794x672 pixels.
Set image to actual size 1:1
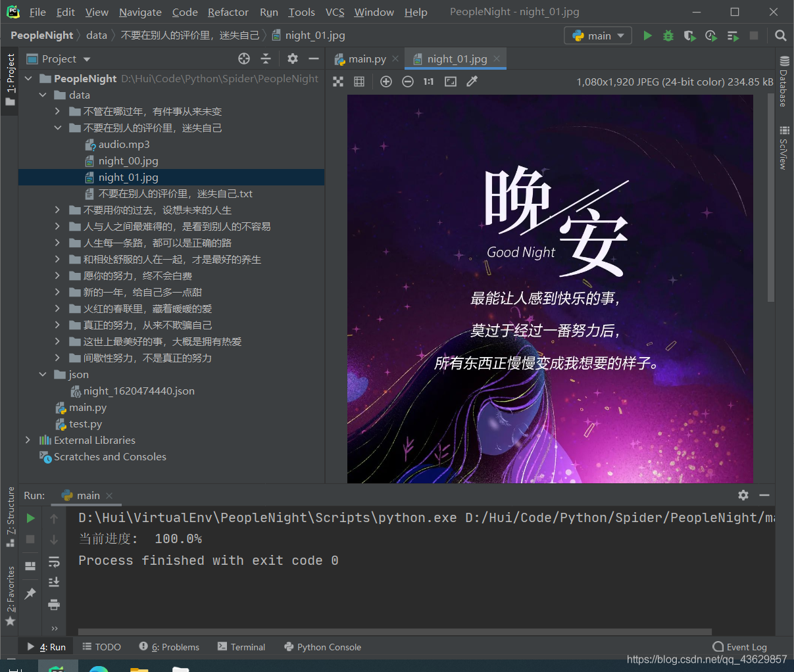tap(429, 82)
